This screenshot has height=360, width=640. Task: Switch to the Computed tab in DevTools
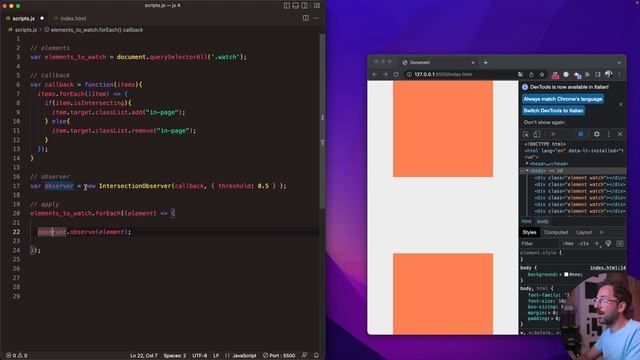[556, 232]
